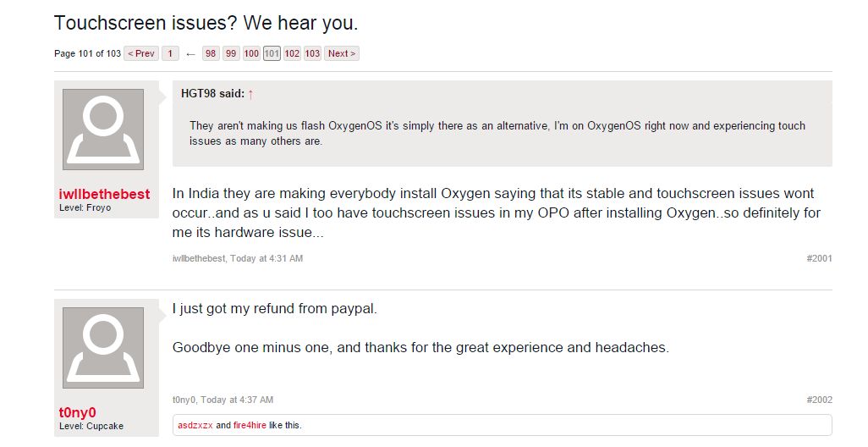The height and width of the screenshot is (447, 868).
Task: Go to previous page with Prev
Action: [x=141, y=53]
